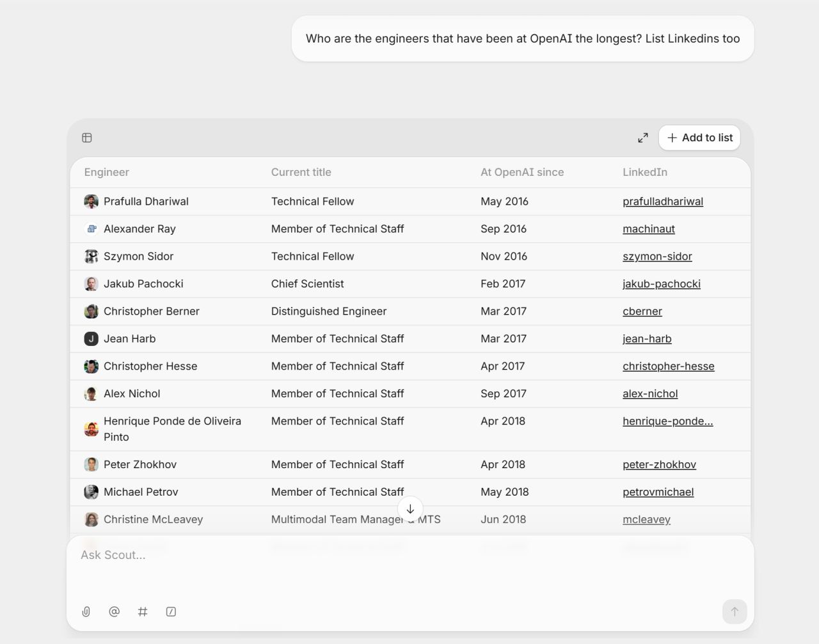Click Alexander Ray's avatar icon

91,229
